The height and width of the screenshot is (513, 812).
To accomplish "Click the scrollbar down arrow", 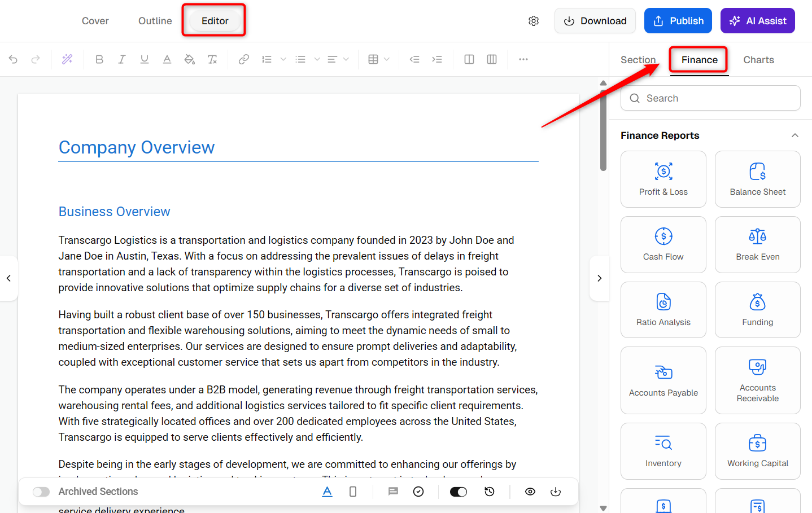I will [x=603, y=508].
